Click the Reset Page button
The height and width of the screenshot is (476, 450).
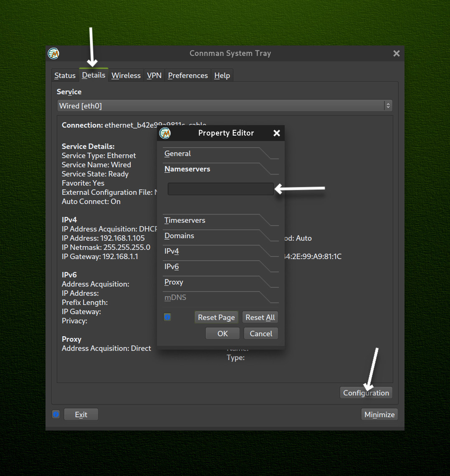coord(216,317)
